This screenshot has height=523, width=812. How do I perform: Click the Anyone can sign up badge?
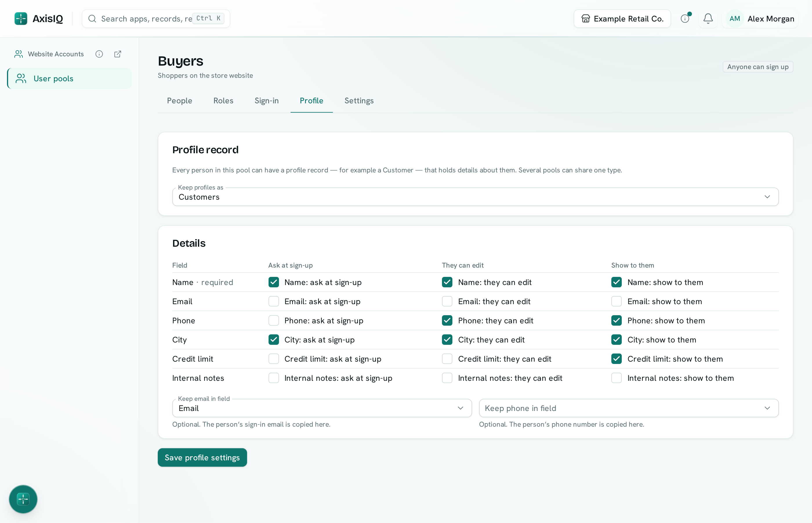pos(758,67)
